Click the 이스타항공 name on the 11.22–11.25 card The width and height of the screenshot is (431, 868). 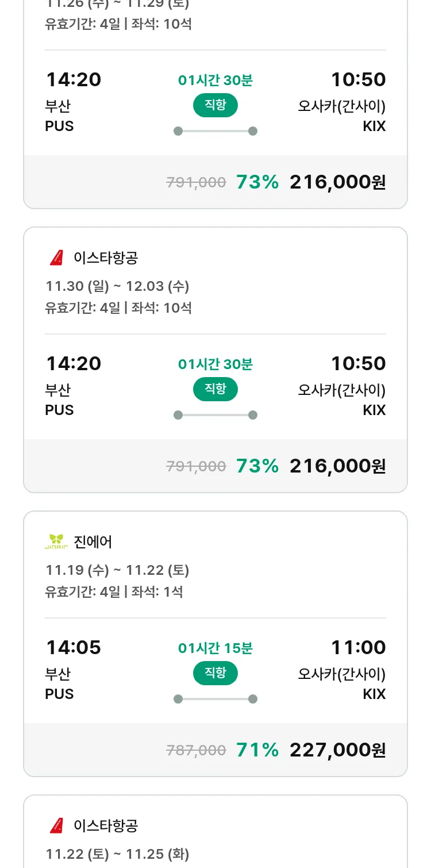click(x=106, y=826)
